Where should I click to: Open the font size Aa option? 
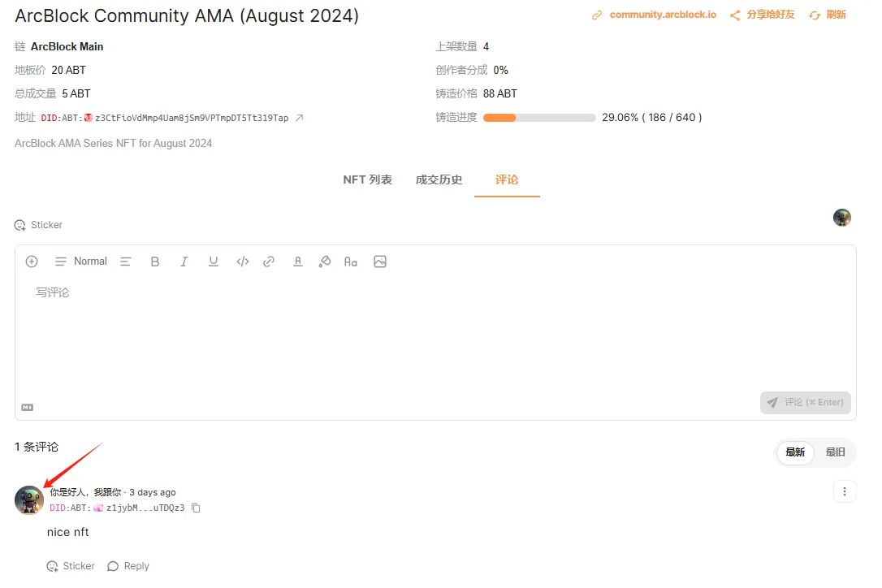pyautogui.click(x=350, y=262)
